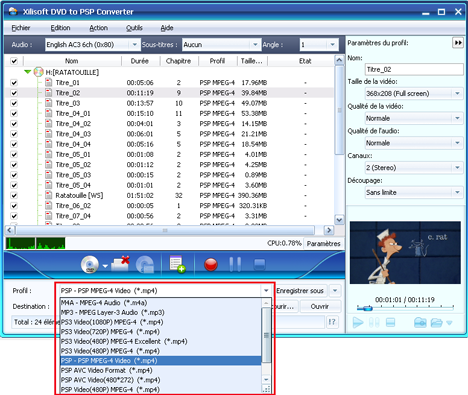Image resolution: width=468 pixels, height=395 pixels.
Task: Take a snapshot with camera folder icon
Action: pyautogui.click(x=420, y=323)
